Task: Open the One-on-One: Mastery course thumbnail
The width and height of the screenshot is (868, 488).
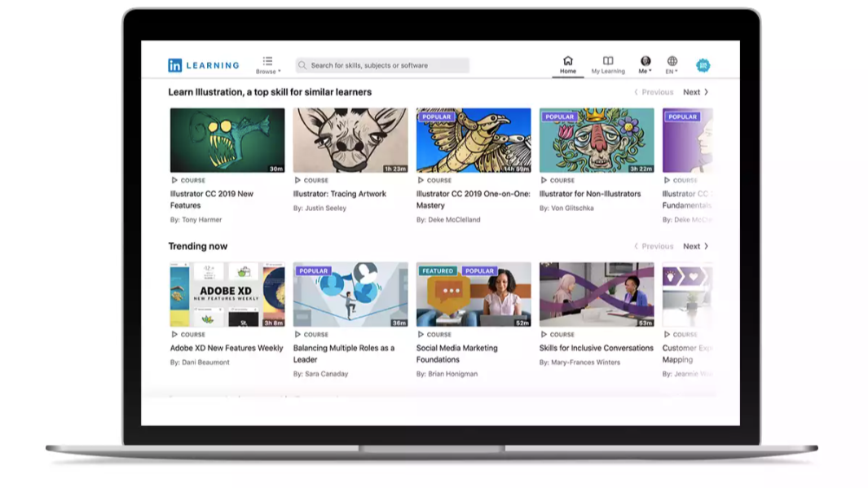Action: (474, 140)
